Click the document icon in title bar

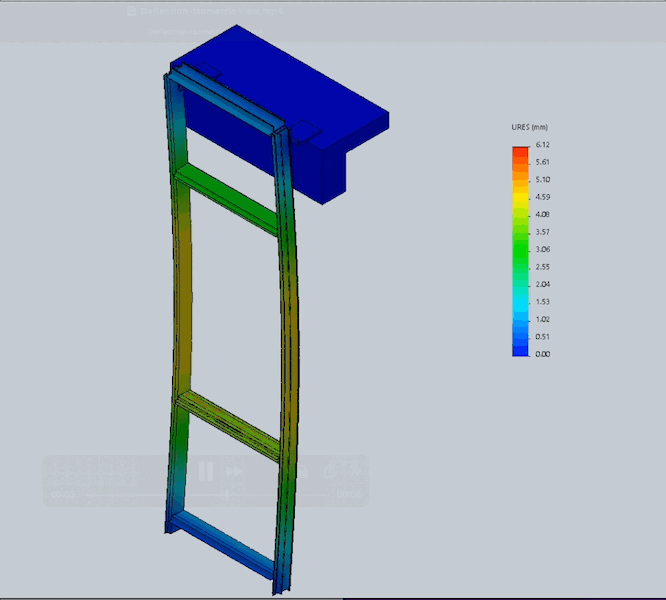tap(133, 11)
